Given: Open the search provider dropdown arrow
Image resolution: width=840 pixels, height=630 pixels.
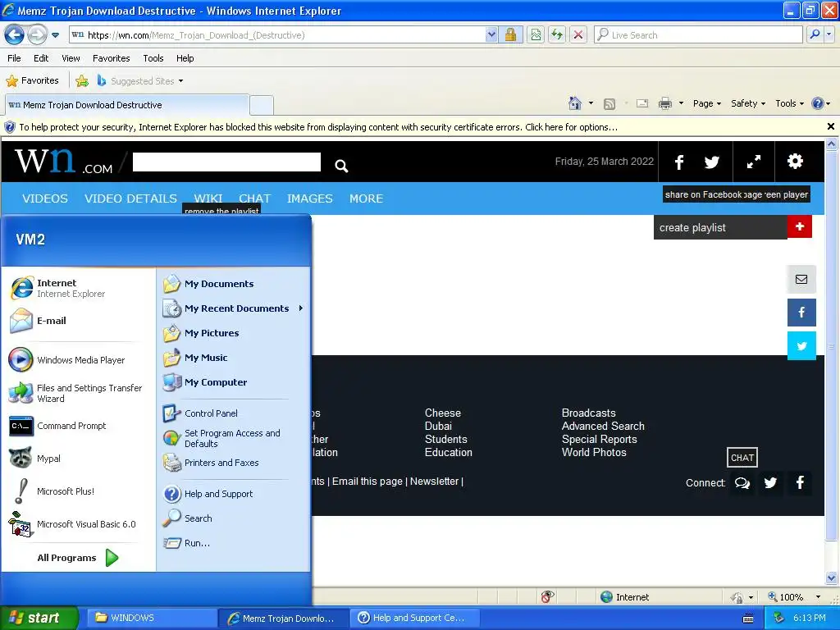Looking at the screenshot, I should pyautogui.click(x=829, y=34).
